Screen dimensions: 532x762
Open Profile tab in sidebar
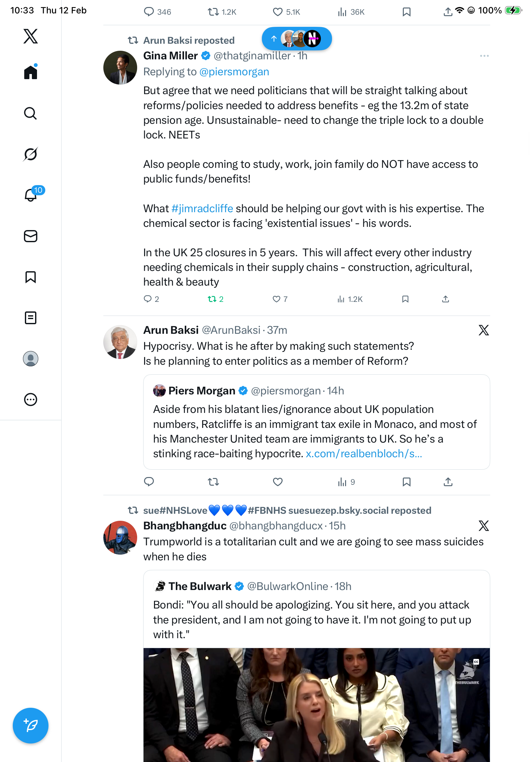pos(30,359)
